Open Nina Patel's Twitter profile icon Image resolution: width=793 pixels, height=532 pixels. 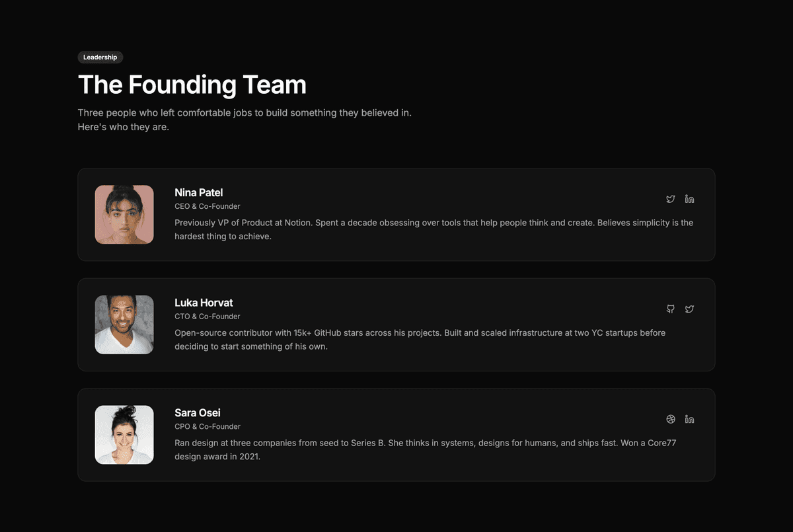pos(671,199)
